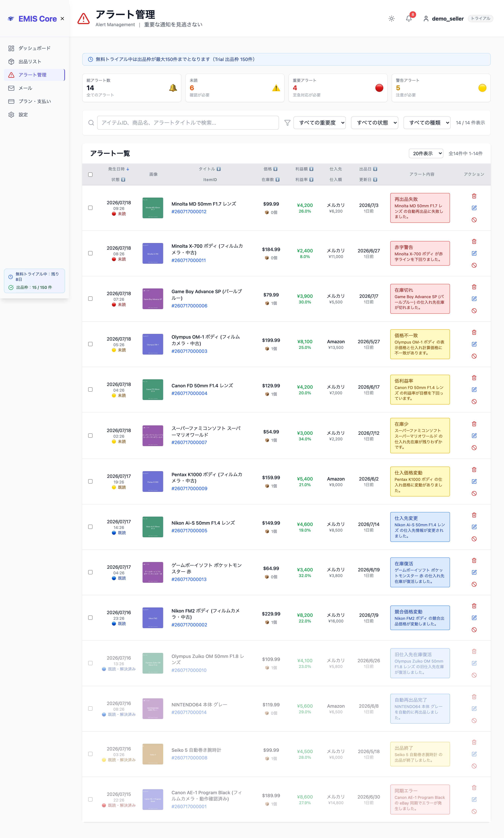Tick the select-all checkbox in table header
The height and width of the screenshot is (838, 504).
click(90, 175)
